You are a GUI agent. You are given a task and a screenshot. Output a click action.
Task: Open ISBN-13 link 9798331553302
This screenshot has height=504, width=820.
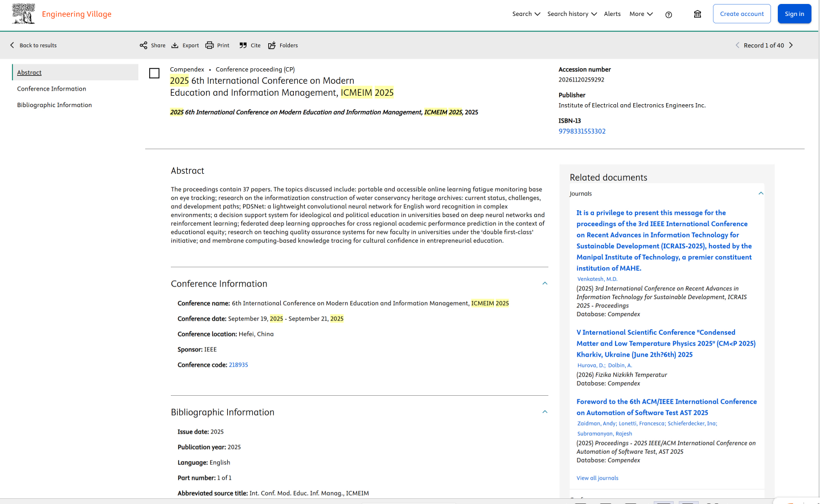pyautogui.click(x=582, y=132)
